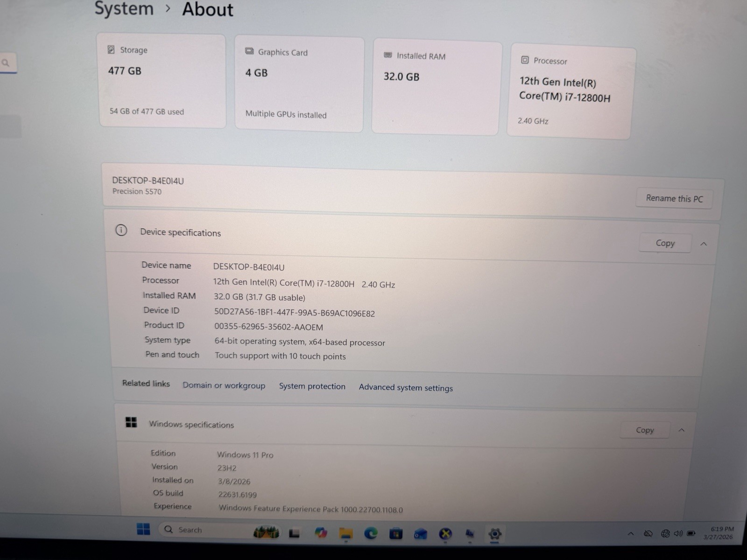Open the Microsoft Store app
This screenshot has width=747, height=560.
click(x=395, y=532)
